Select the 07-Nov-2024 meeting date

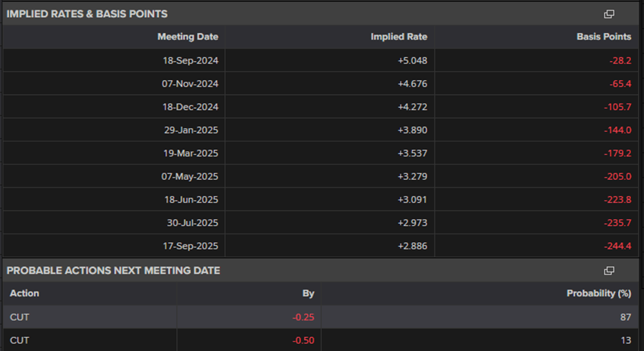pos(190,83)
